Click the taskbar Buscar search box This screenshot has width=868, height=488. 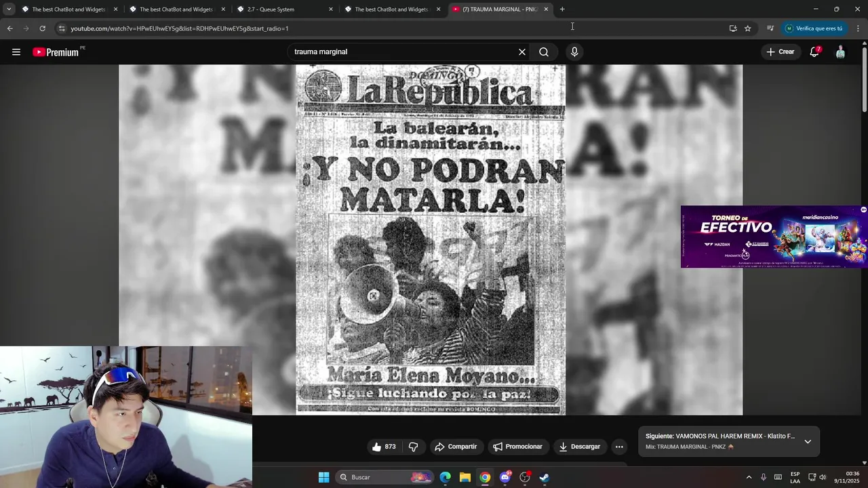point(384,477)
